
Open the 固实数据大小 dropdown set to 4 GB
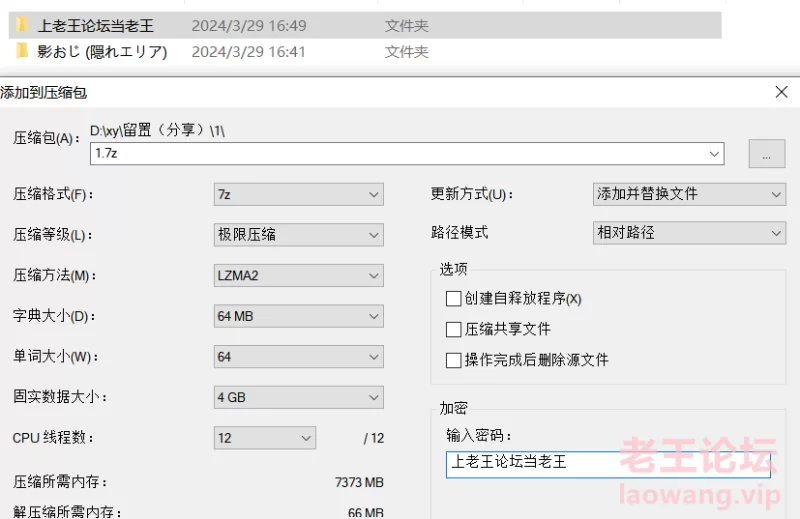pyautogui.click(x=298, y=397)
